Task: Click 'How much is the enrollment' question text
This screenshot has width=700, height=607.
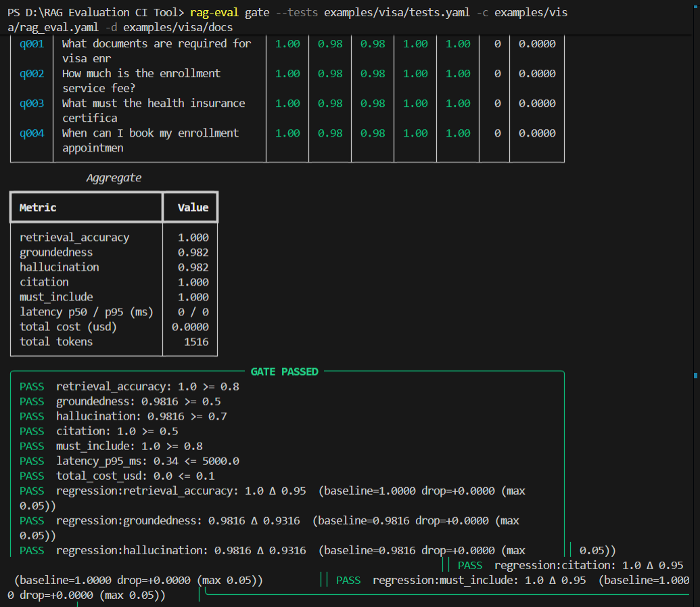Action: click(x=141, y=74)
